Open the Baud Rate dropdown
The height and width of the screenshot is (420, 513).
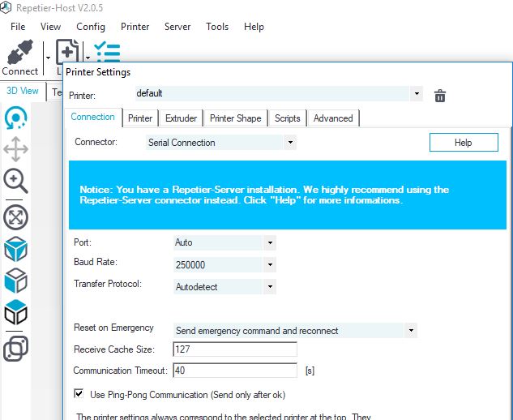[224, 264]
